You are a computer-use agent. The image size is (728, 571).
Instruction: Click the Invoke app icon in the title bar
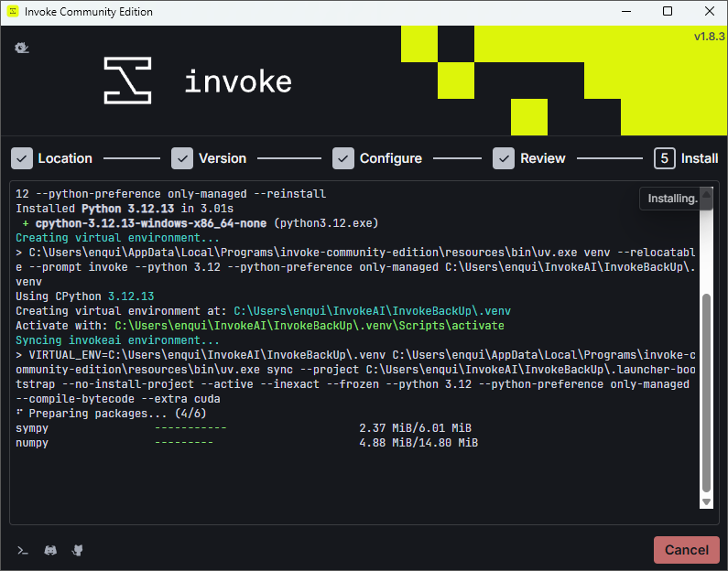point(13,12)
